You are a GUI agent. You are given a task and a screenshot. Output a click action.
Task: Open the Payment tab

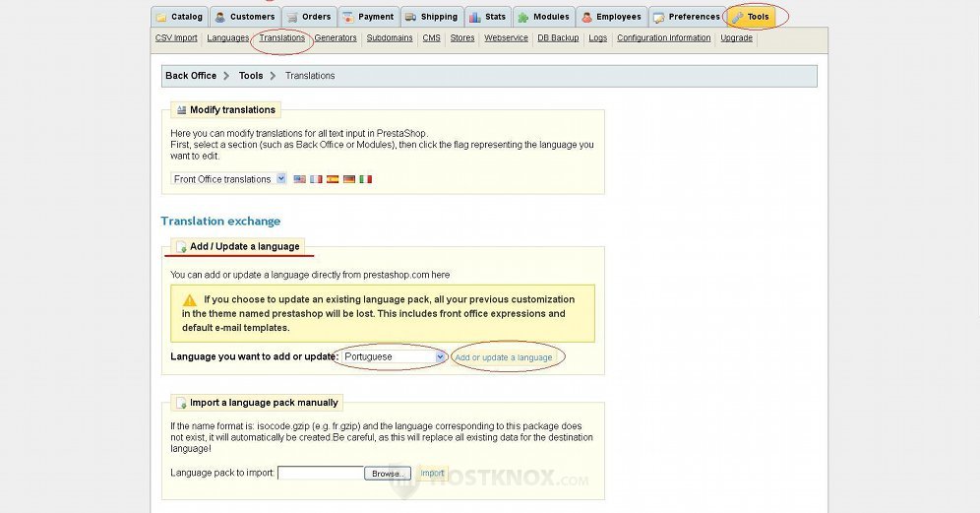coord(369,17)
